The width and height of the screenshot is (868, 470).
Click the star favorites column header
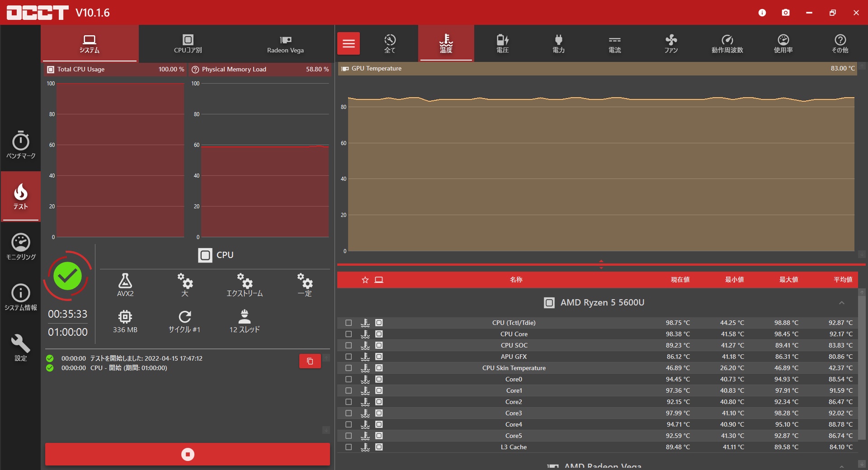365,280
